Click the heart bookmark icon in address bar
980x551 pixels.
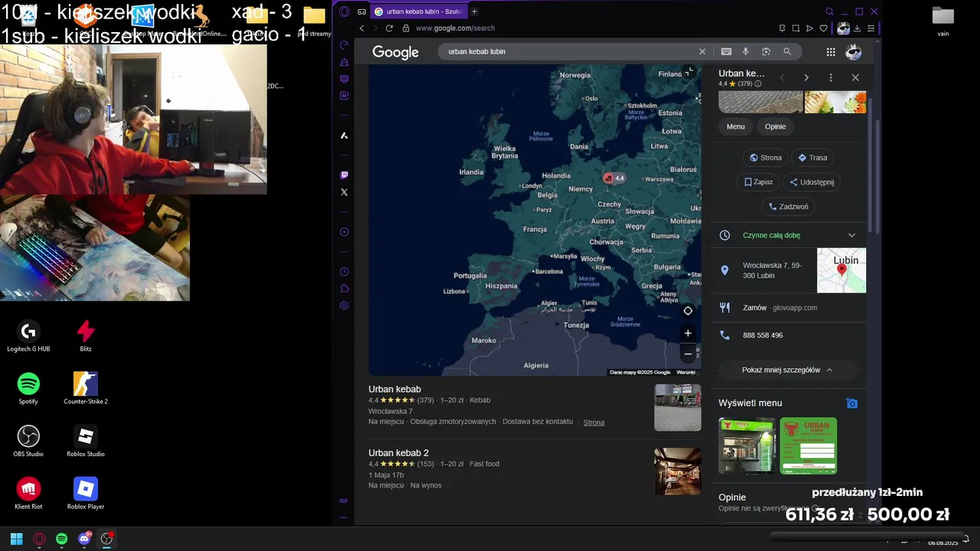tap(824, 28)
